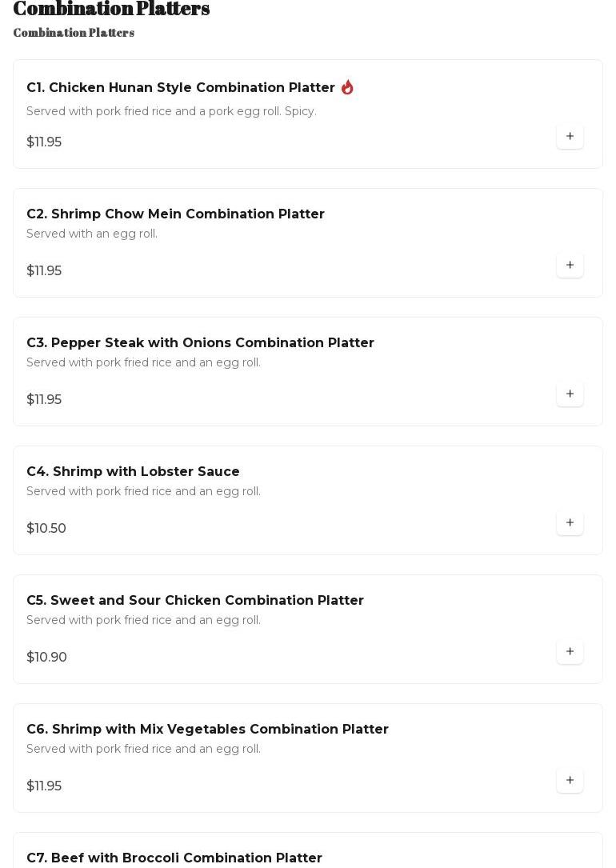Viewport: 616px width, 868px height.
Task: Add Pepper Steak with Onions platter
Action: [x=570, y=394]
